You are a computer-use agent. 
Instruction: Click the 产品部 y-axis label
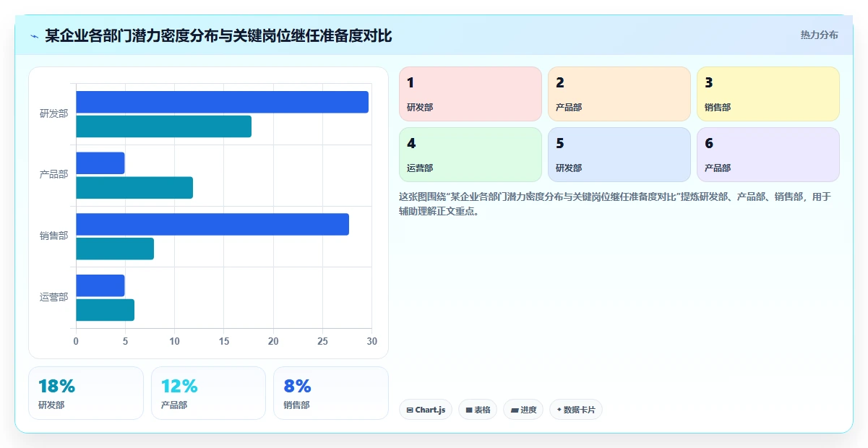54,175
